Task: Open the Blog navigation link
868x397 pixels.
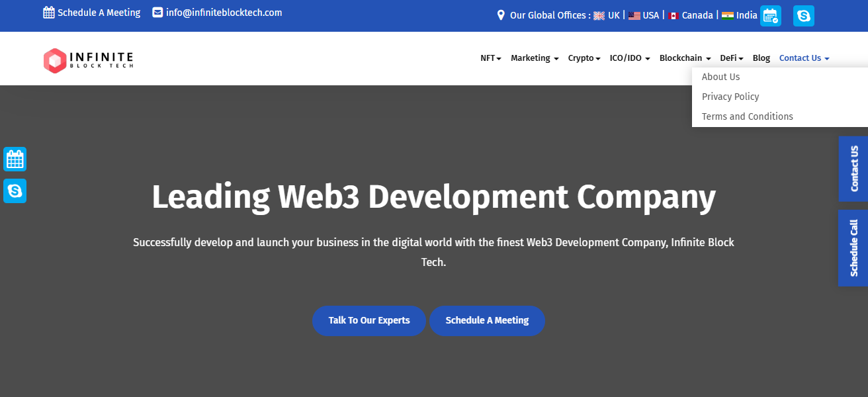Action: point(761,58)
